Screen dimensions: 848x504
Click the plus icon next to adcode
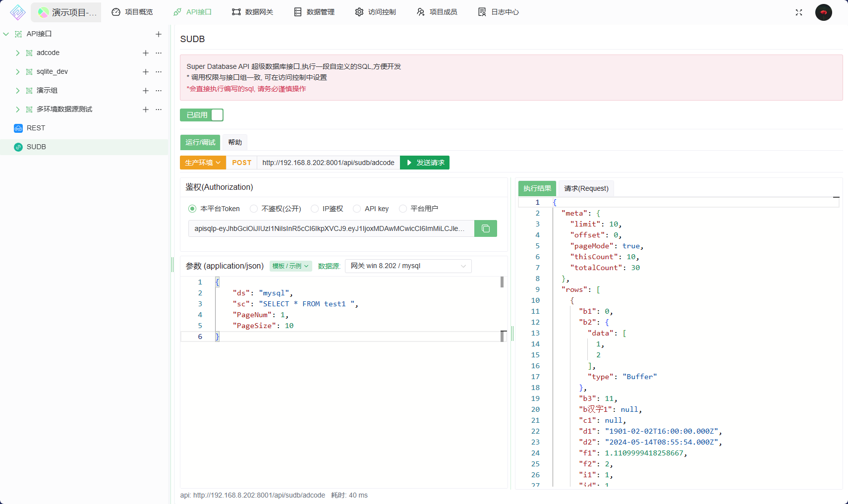[146, 53]
